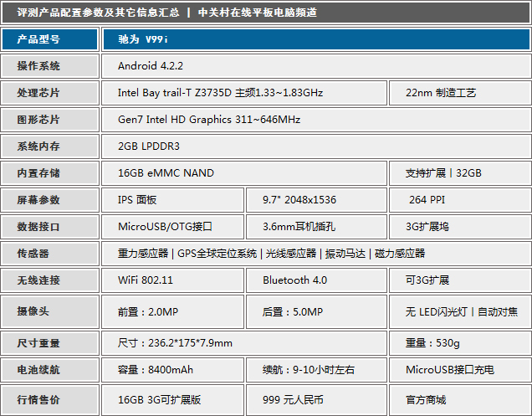
Task: Click the 'IPS 面板' cell
Action: pyautogui.click(x=173, y=200)
